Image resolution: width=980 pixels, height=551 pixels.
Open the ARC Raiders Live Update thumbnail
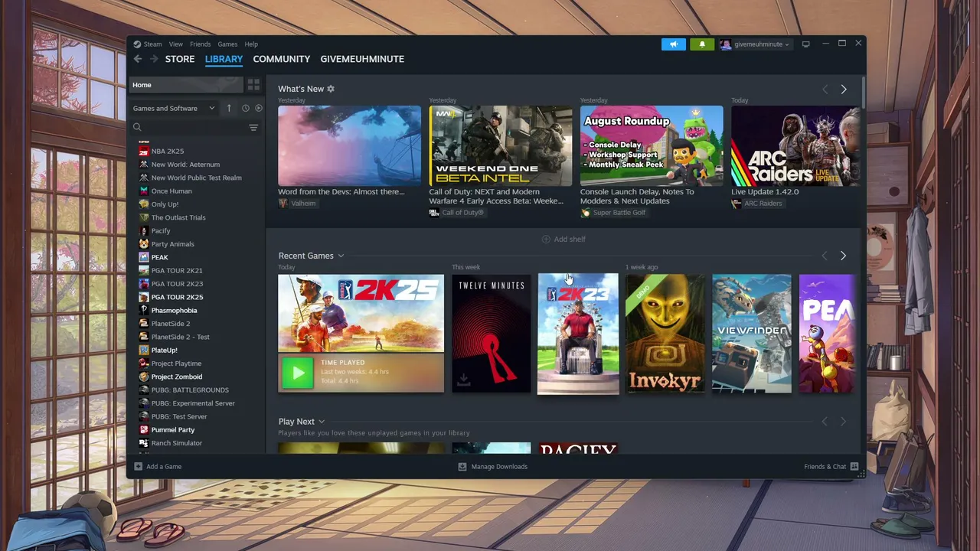click(795, 145)
